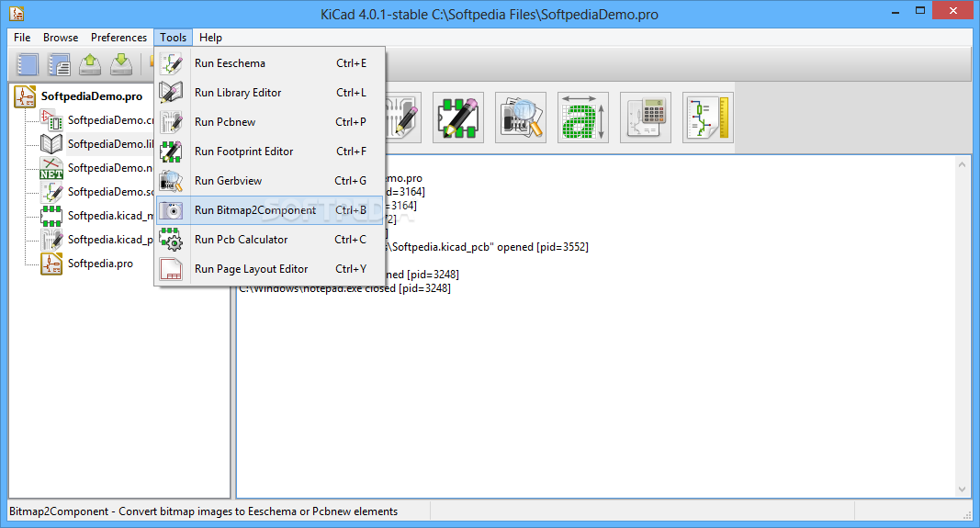Close the open Tools menu

pyautogui.click(x=173, y=38)
